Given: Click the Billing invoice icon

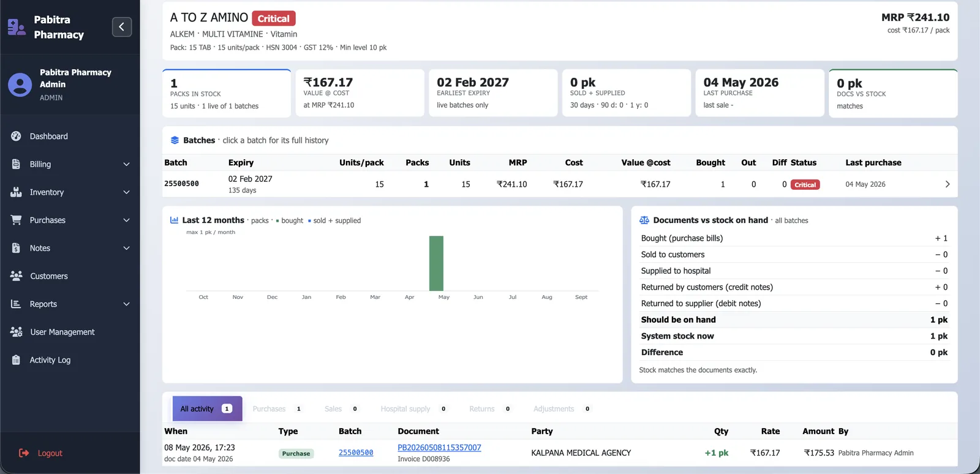Looking at the screenshot, I should click(x=16, y=164).
